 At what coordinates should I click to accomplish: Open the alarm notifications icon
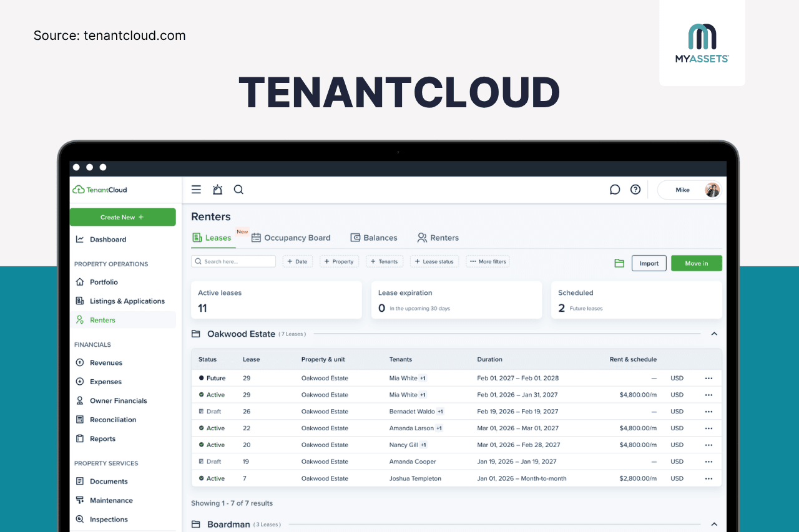[x=217, y=190]
